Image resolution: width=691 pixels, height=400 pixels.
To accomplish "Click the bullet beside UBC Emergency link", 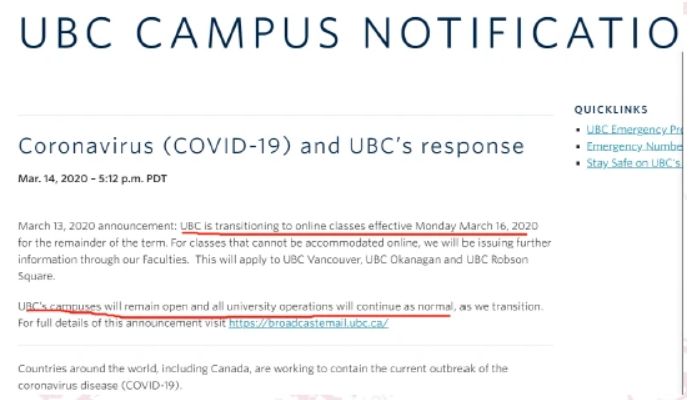I will pyautogui.click(x=580, y=131).
